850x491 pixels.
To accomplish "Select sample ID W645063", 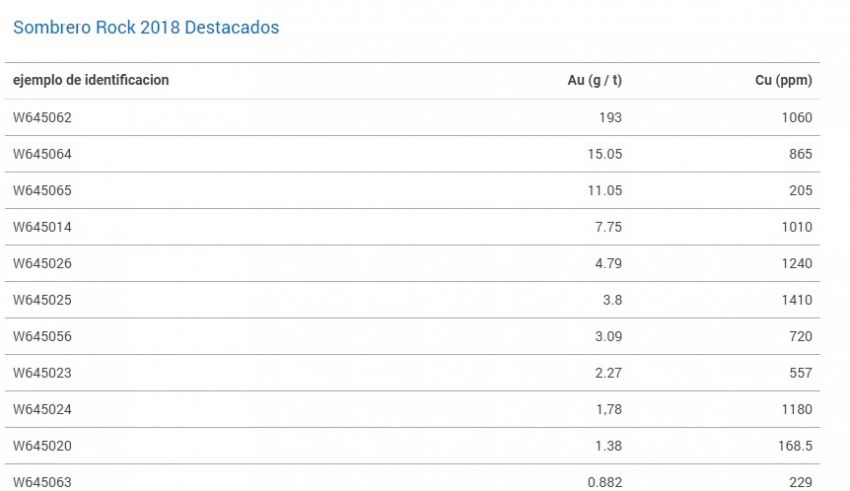I will click(x=42, y=482).
